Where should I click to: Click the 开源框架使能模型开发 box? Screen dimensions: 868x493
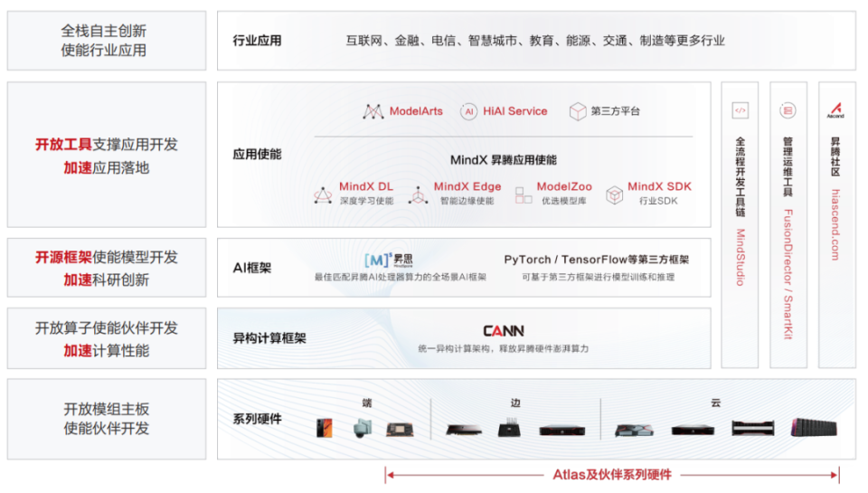coord(107,268)
